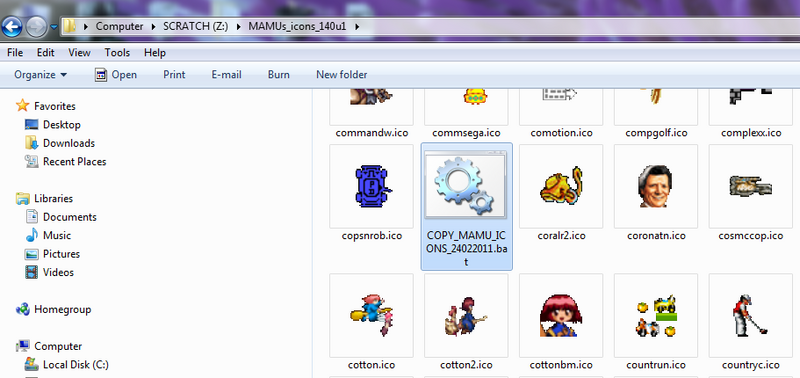
Task: Click the cosmccop.ico file name
Action: pyautogui.click(x=751, y=236)
